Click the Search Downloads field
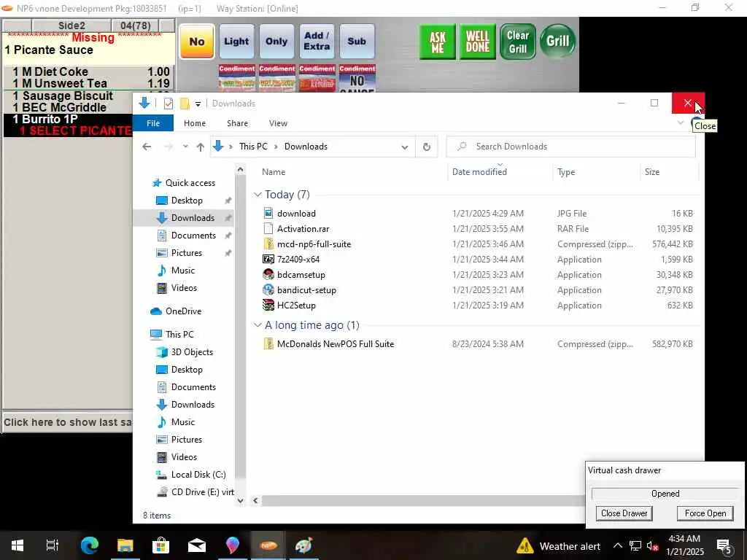This screenshot has width=747, height=560. pyautogui.click(x=570, y=147)
